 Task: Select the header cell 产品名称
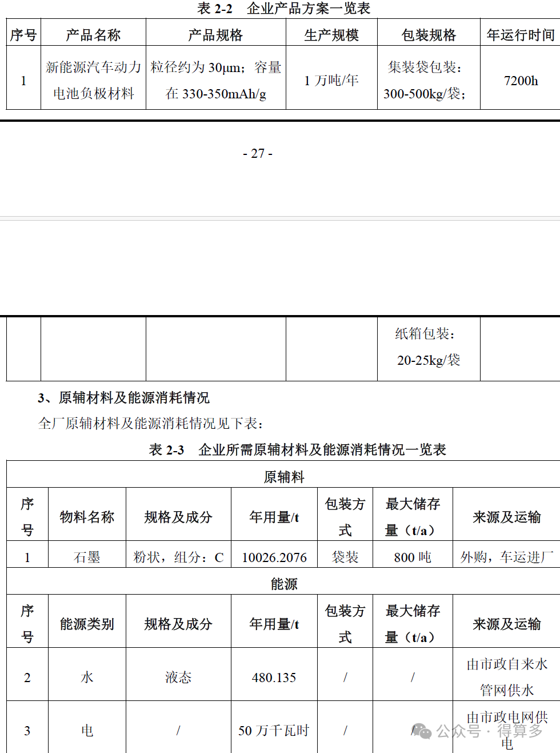(93, 33)
